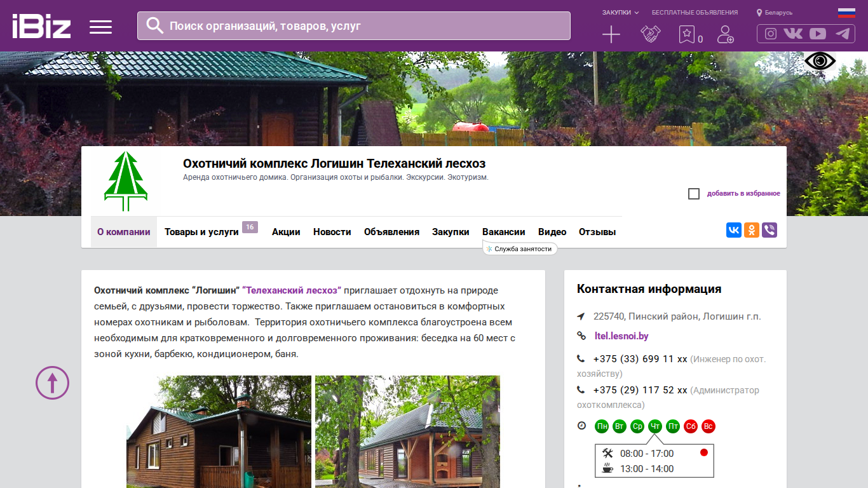Check the 'добавить в избранное' checkbox

coord(694,194)
